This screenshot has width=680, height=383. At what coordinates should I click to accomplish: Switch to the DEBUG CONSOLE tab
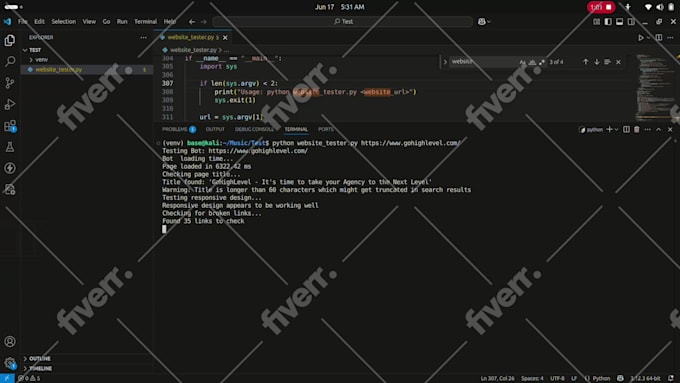pyautogui.click(x=255, y=129)
